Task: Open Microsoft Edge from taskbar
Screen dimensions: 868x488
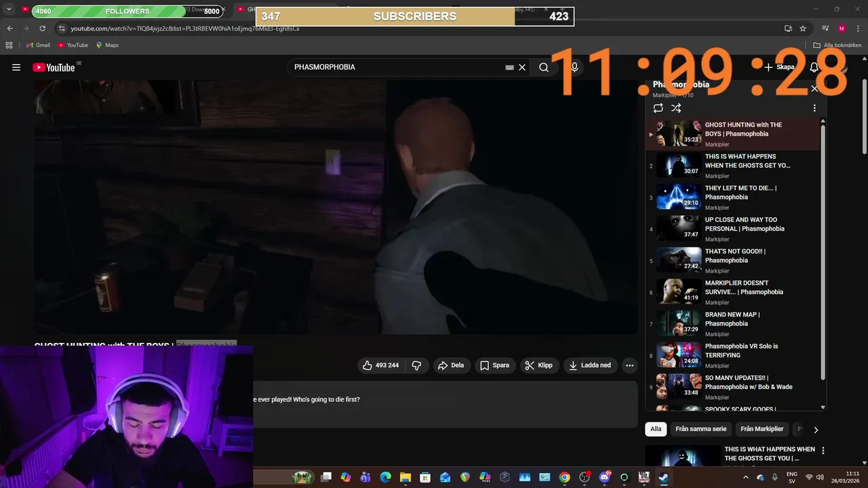Action: click(385, 477)
